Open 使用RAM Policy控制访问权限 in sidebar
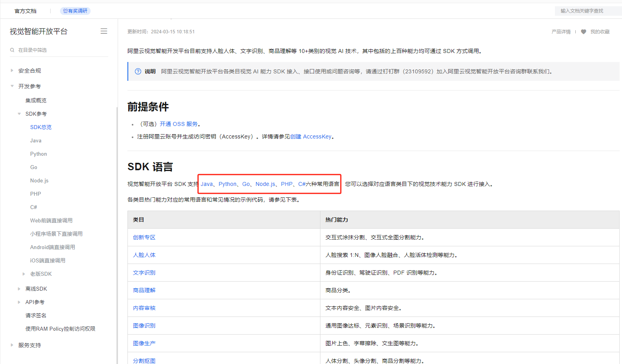622x364 pixels. coord(60,329)
